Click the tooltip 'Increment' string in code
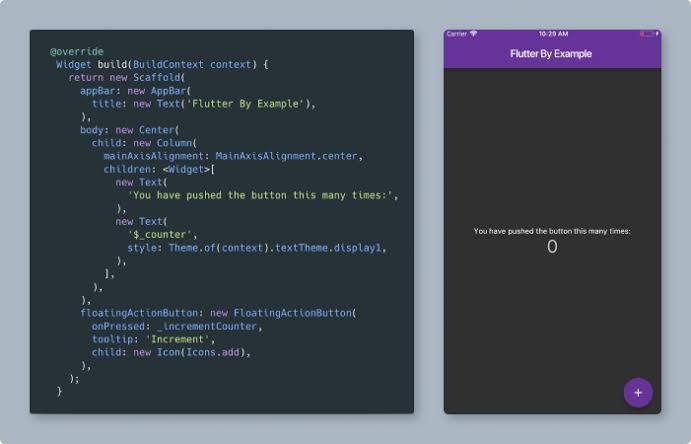Viewport: 691px width, 444px height. pos(177,339)
